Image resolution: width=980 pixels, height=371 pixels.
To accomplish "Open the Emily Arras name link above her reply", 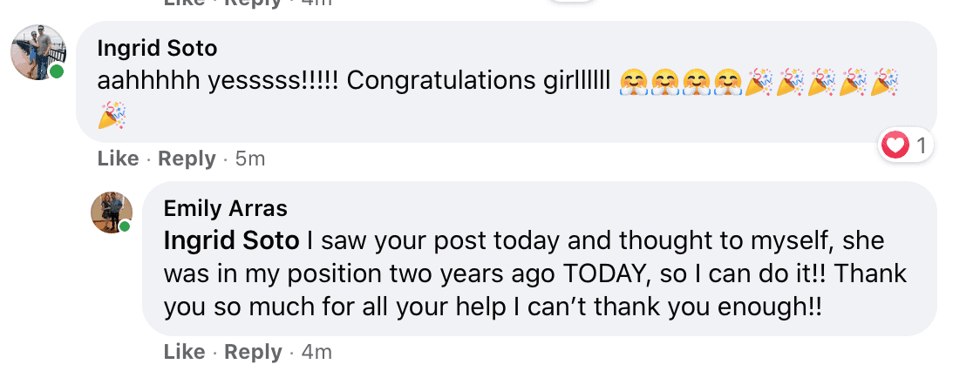I will (x=226, y=209).
